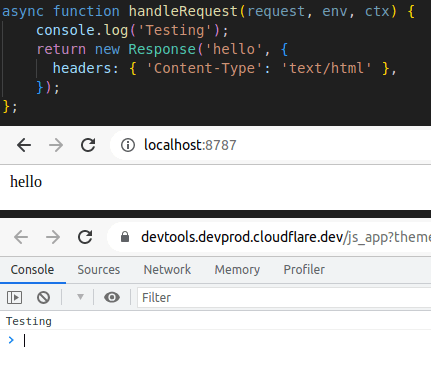Focus the devtools.devprod.cloudflare.dev address bar
Image resolution: width=431 pixels, height=387 pixels.
point(269,237)
